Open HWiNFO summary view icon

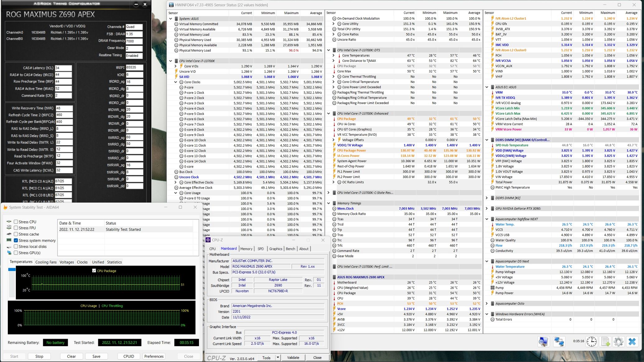click(x=543, y=341)
